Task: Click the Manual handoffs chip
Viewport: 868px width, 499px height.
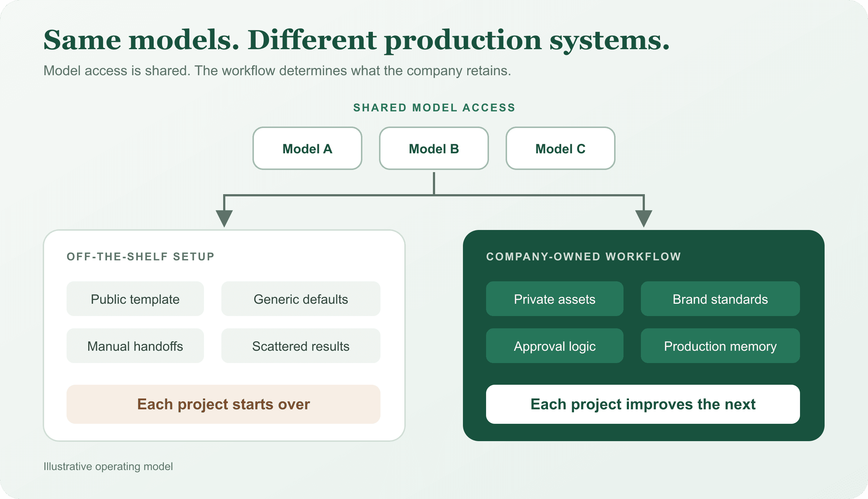Action: (x=135, y=346)
